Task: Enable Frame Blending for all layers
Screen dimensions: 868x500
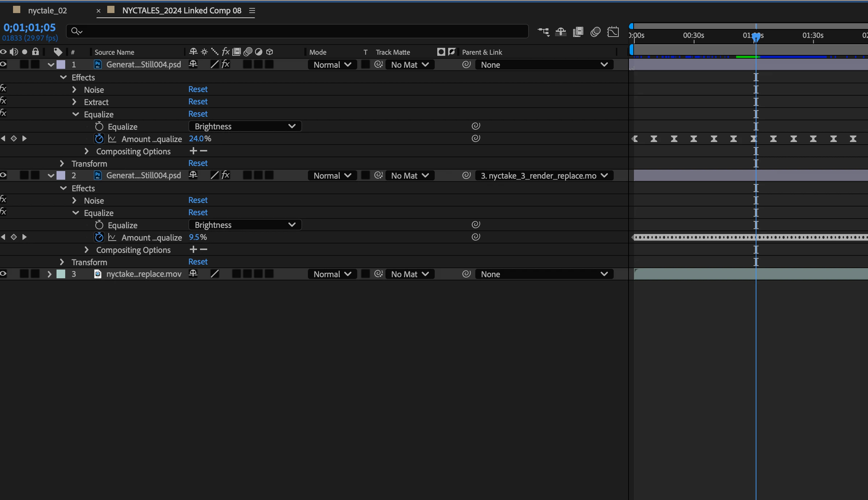Action: pos(578,32)
